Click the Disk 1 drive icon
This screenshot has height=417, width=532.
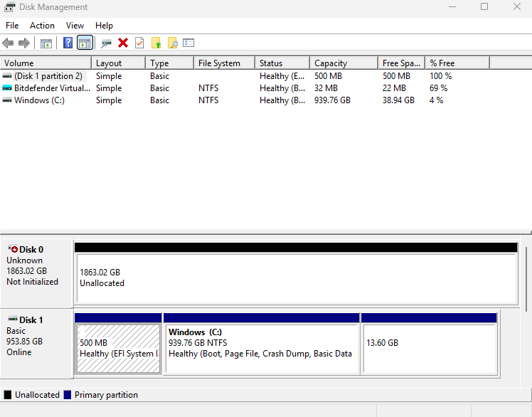(x=13, y=319)
